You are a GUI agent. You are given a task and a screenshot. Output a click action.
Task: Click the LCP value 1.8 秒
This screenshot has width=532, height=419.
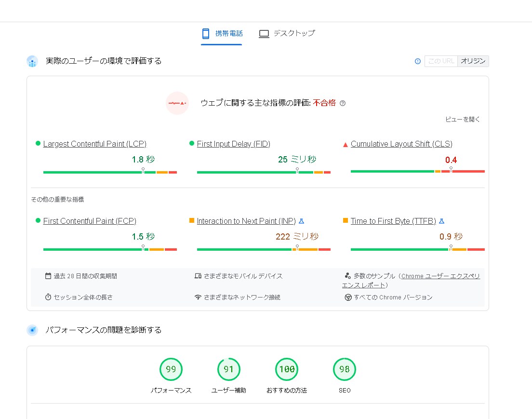[x=143, y=159]
